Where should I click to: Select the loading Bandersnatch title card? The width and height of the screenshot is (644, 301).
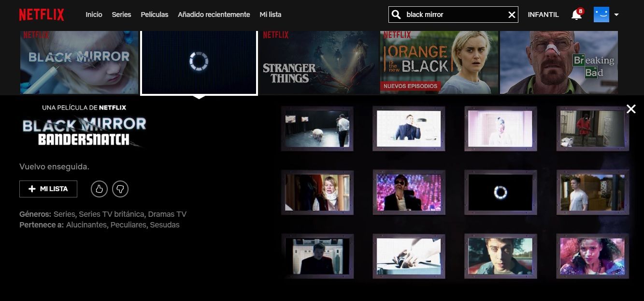coord(199,62)
